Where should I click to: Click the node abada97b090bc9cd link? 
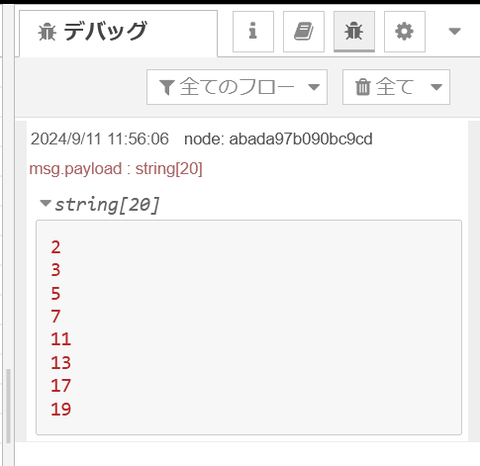(x=278, y=139)
